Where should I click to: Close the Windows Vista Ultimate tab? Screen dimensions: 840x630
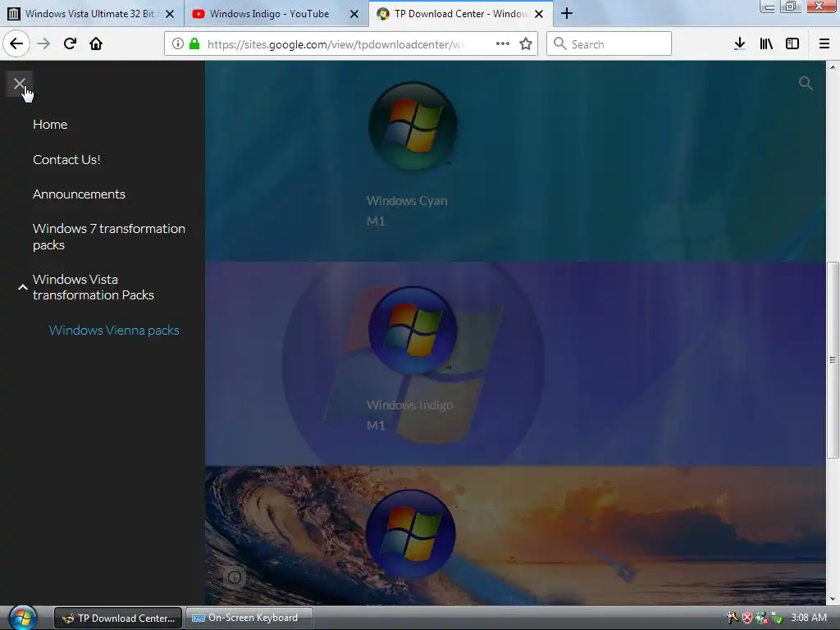click(x=170, y=14)
